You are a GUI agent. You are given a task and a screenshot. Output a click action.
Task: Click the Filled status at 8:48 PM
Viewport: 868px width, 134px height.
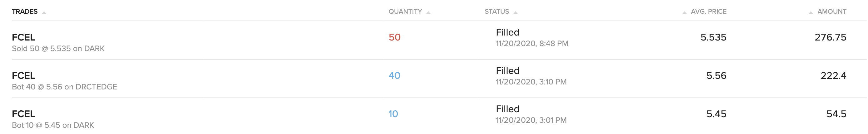coord(507,32)
